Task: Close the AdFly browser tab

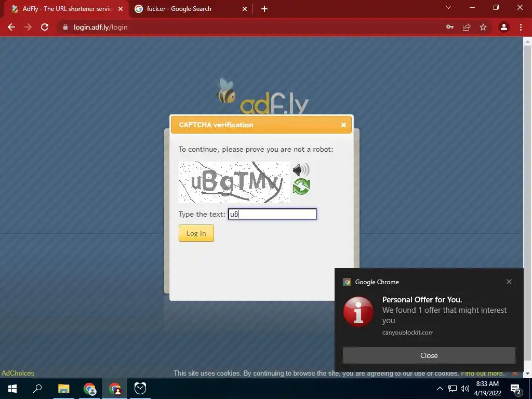Action: (121, 9)
